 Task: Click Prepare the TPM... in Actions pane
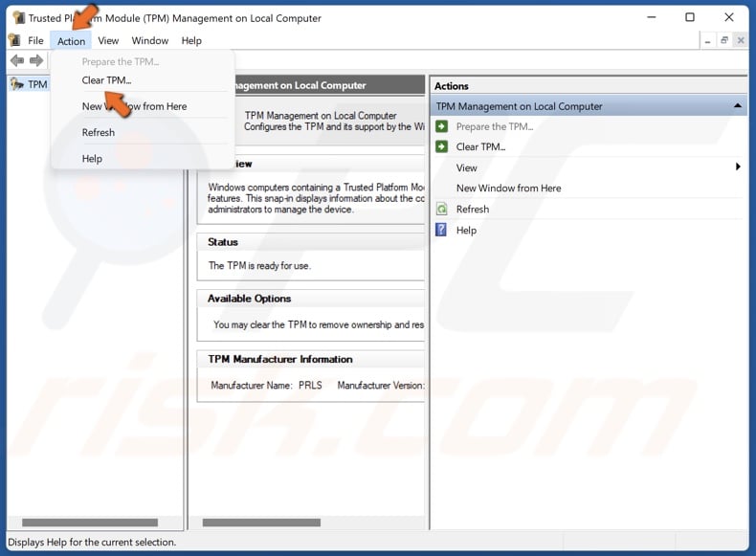click(x=495, y=126)
